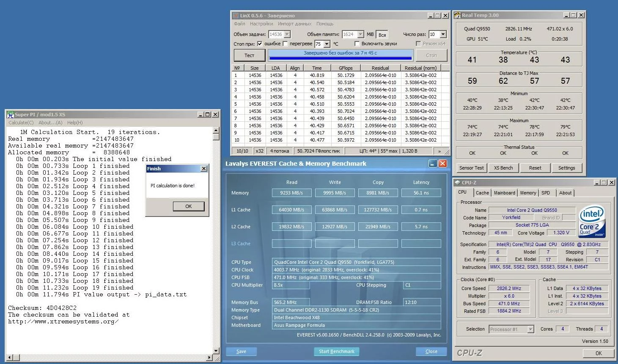Enable the 'Включить звуки' checkbox

(357, 44)
